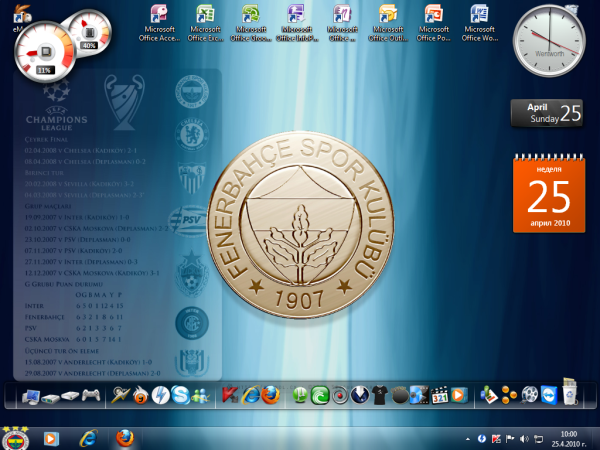Click the taskbar clock showing 10:00
This screenshot has height=450, width=600.
point(569,439)
